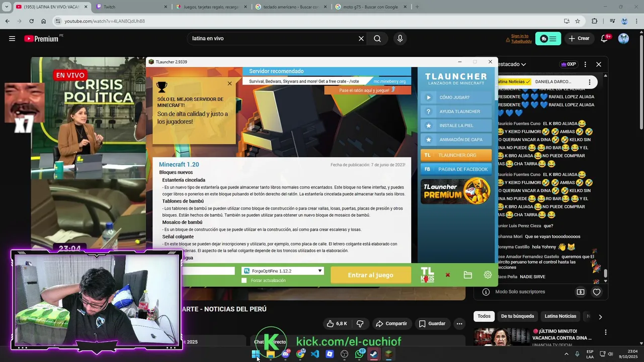Close the best-server promo popup in TLauncher
This screenshot has height=362, width=644.
(230, 83)
